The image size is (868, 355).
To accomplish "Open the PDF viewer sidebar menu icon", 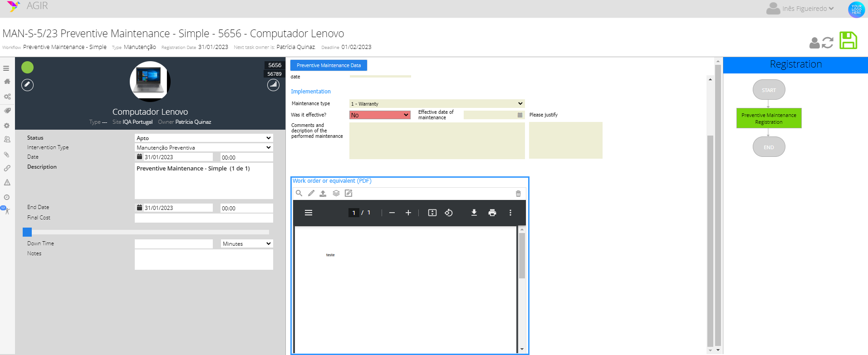I will (309, 213).
